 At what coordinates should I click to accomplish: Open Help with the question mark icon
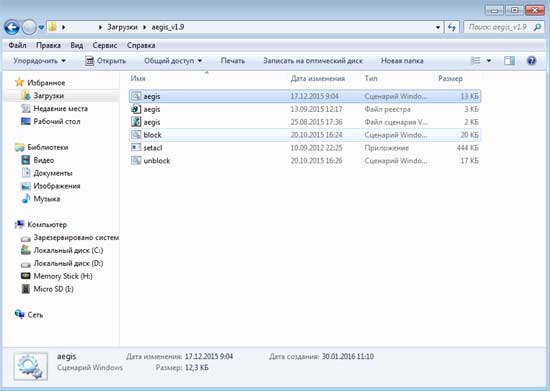(531, 61)
